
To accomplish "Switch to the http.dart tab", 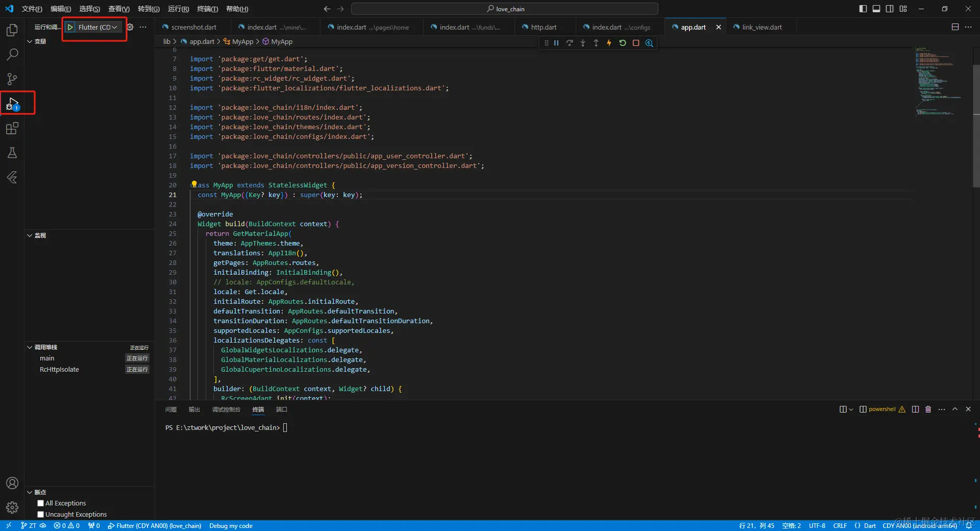I will click(543, 27).
